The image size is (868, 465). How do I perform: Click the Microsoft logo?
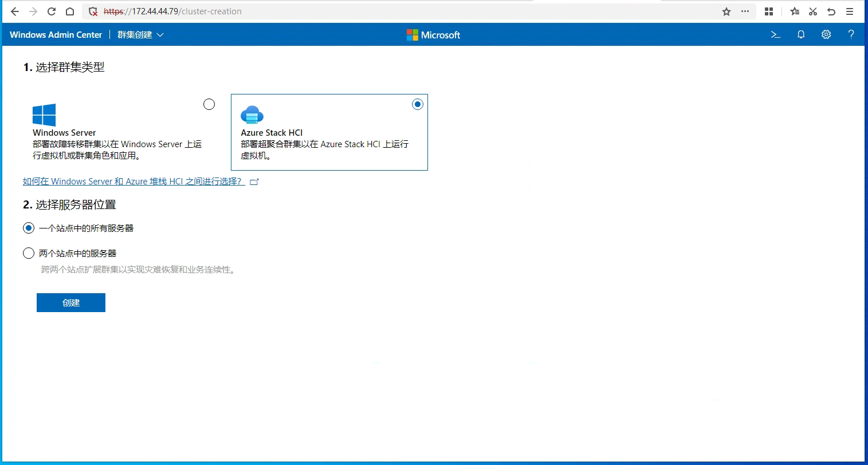(433, 35)
